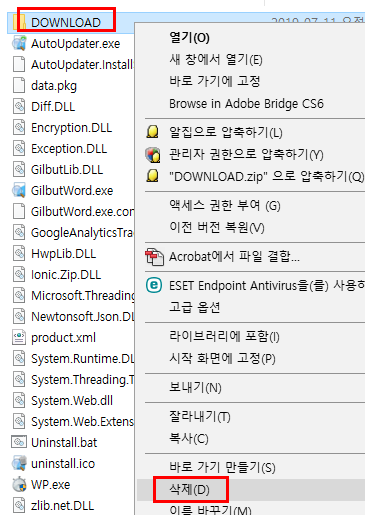Select the AutoUpdater.exe file name
365x515 pixels.
pos(75,44)
